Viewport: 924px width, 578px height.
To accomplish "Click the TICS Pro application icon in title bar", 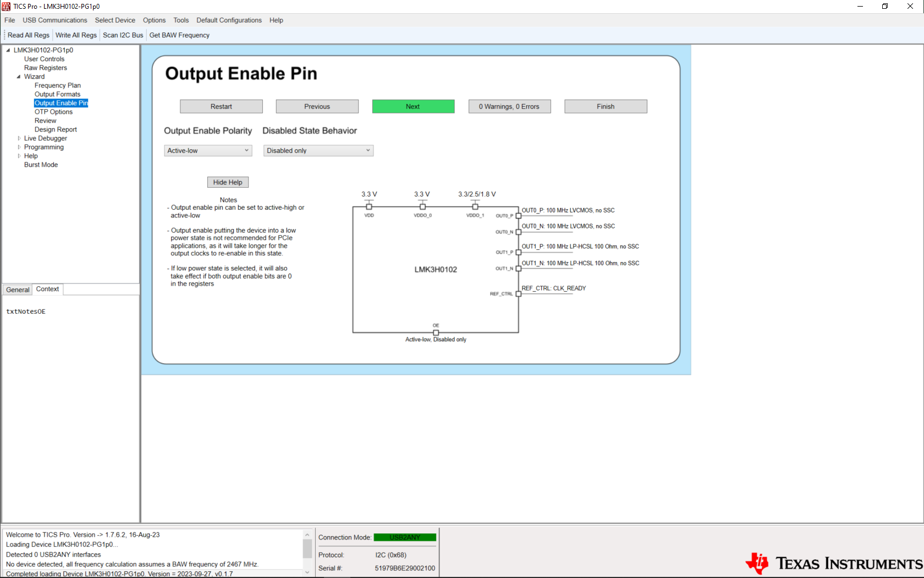I will pos(6,6).
